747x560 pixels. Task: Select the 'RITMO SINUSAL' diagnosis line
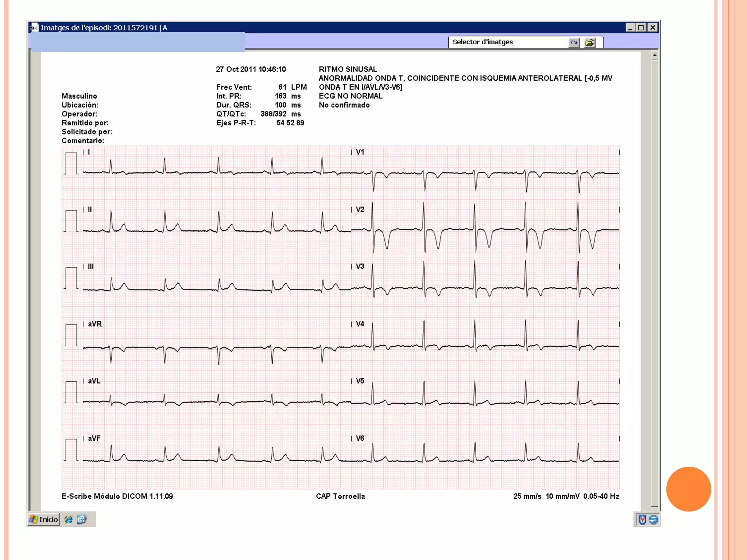pos(348,69)
